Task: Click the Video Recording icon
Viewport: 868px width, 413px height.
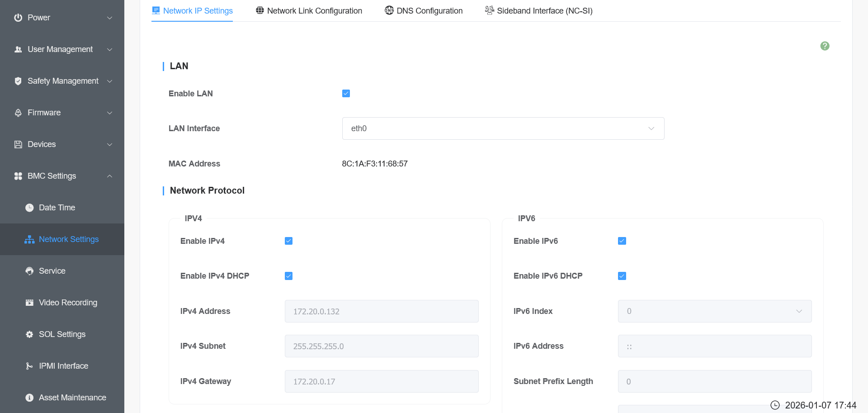Action: 29,303
